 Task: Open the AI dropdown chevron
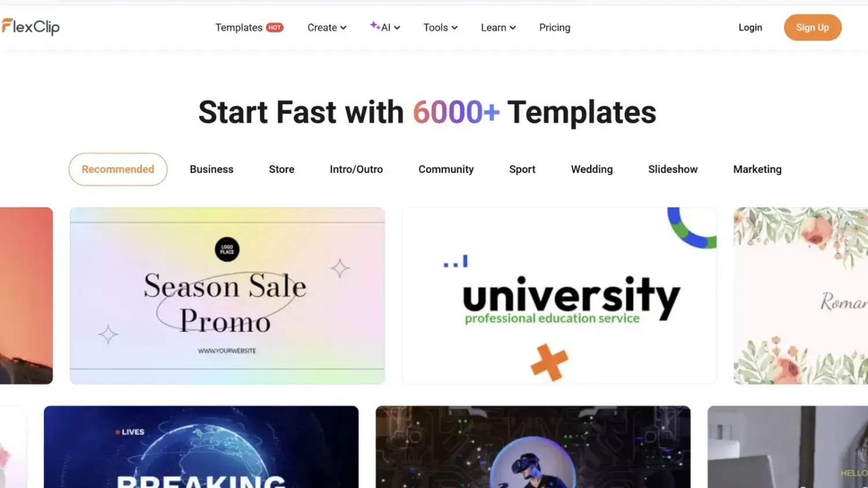point(397,28)
